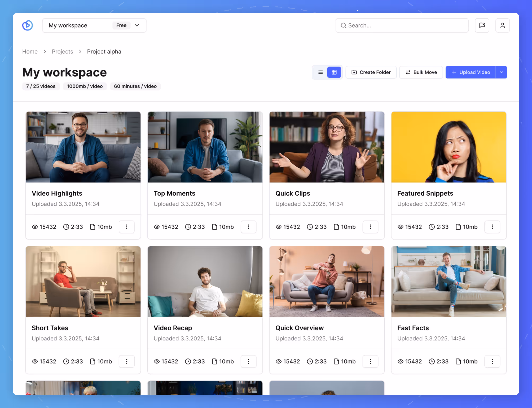532x408 pixels.
Task: Click the Free plan badge
Action: [x=121, y=25]
